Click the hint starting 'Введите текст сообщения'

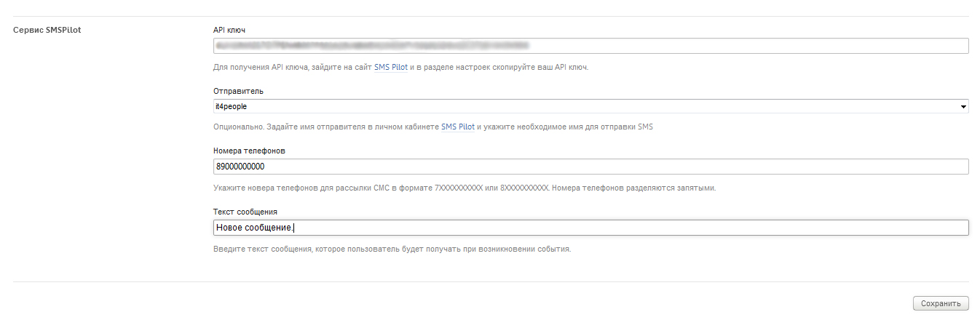pyautogui.click(x=392, y=249)
